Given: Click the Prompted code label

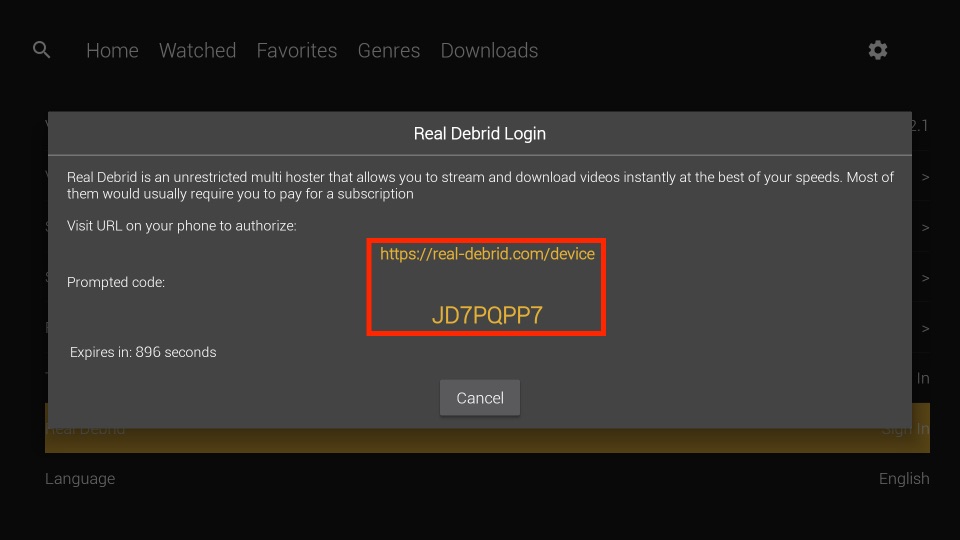Looking at the screenshot, I should (116, 282).
